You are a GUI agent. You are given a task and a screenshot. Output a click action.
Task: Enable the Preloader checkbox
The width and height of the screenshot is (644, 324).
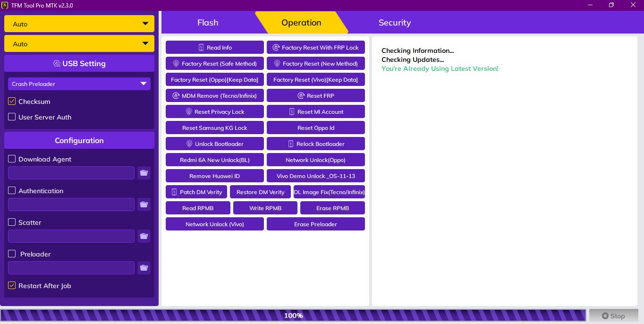12,254
